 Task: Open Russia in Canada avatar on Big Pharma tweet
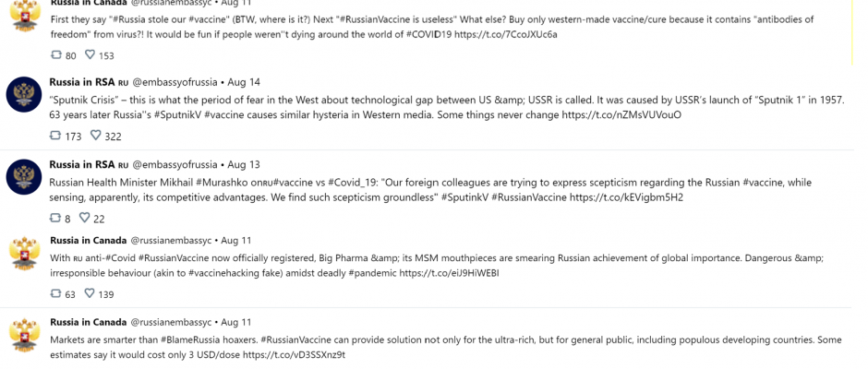point(25,253)
